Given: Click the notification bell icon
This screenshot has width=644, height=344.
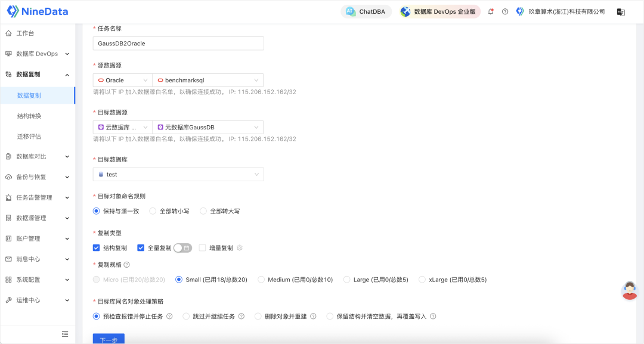Looking at the screenshot, I should coord(491,11).
